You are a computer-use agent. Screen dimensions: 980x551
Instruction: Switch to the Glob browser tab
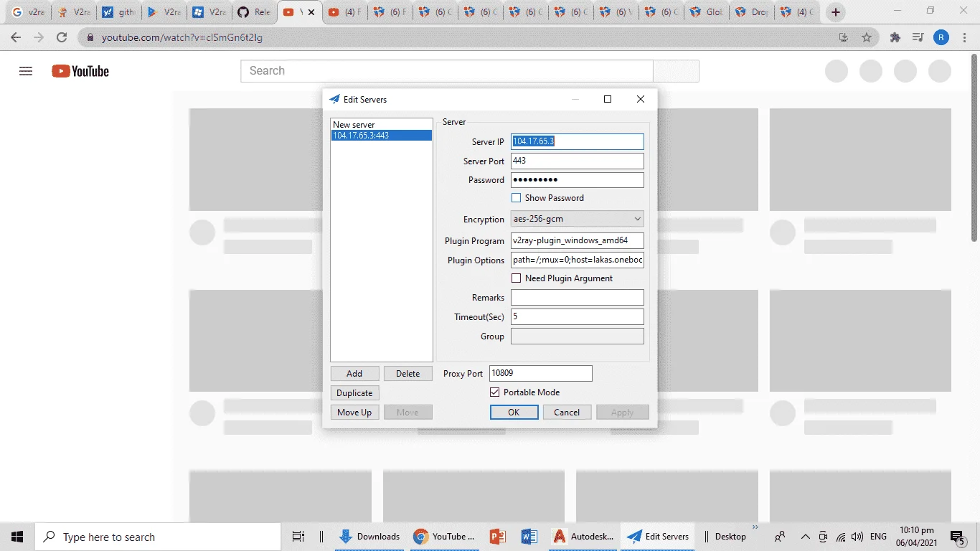point(706,12)
